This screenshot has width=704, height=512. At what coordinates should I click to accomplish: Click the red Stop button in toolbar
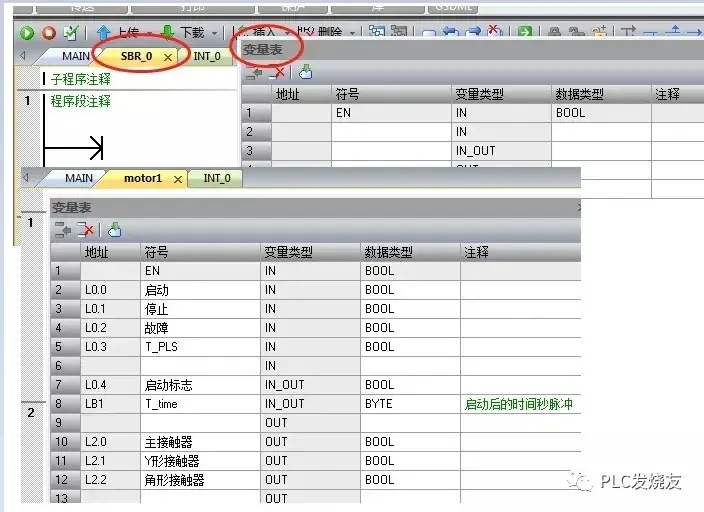tap(49, 33)
